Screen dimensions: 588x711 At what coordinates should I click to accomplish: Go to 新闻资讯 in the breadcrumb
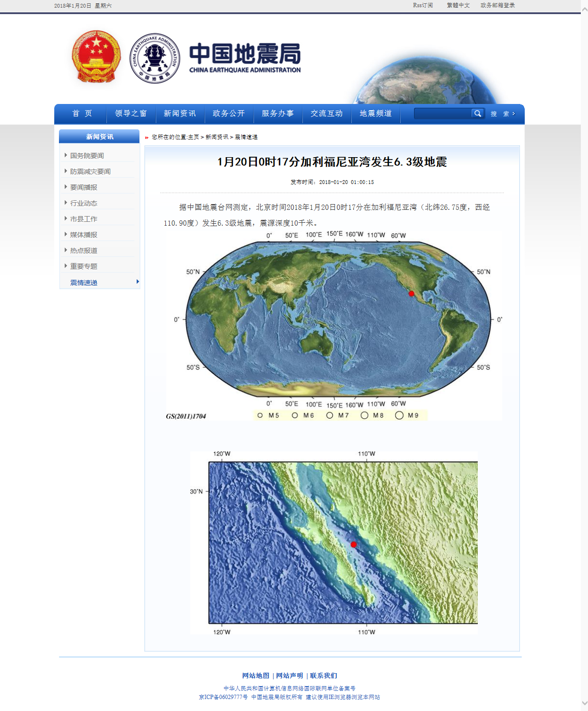coord(217,137)
